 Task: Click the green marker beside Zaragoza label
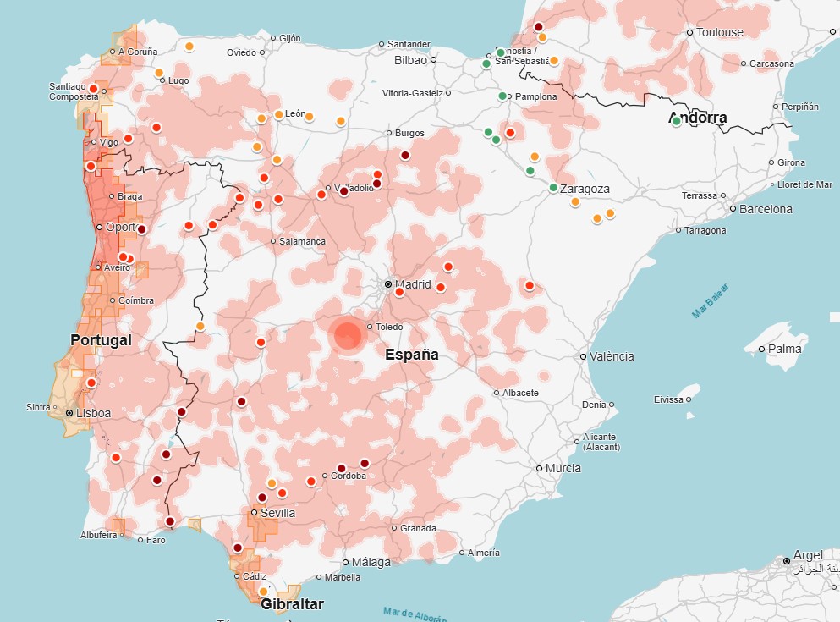[553, 188]
